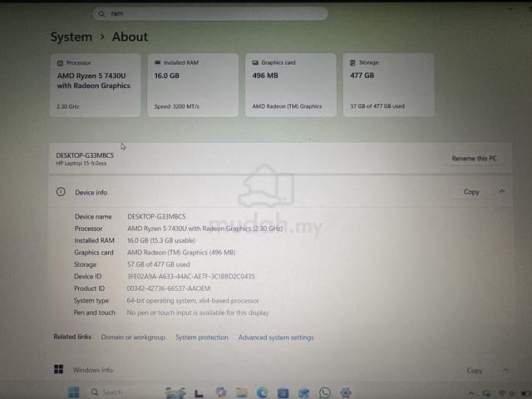Open the Installed RAM summary card

click(x=193, y=85)
